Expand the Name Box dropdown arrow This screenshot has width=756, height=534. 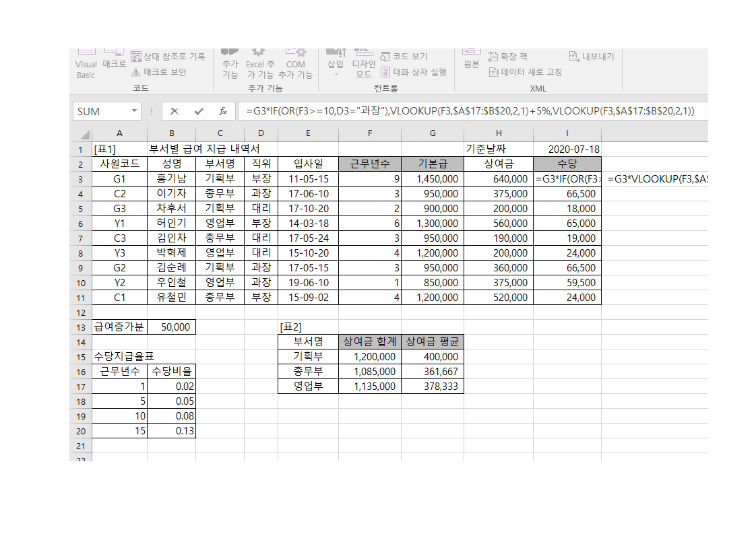tap(134, 111)
